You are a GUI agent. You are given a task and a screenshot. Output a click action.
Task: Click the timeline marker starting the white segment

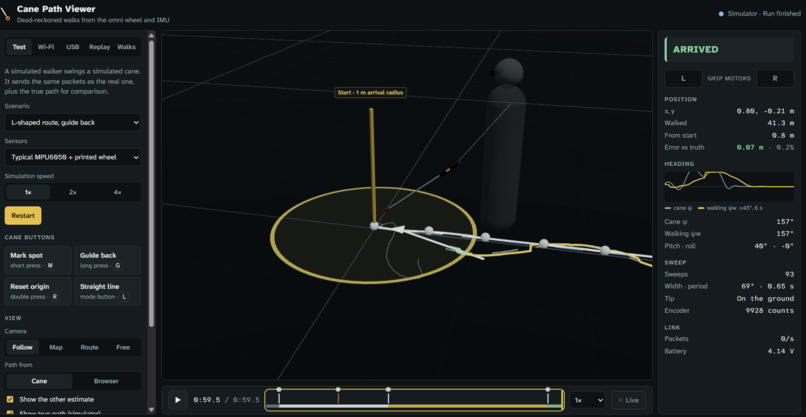point(279,396)
